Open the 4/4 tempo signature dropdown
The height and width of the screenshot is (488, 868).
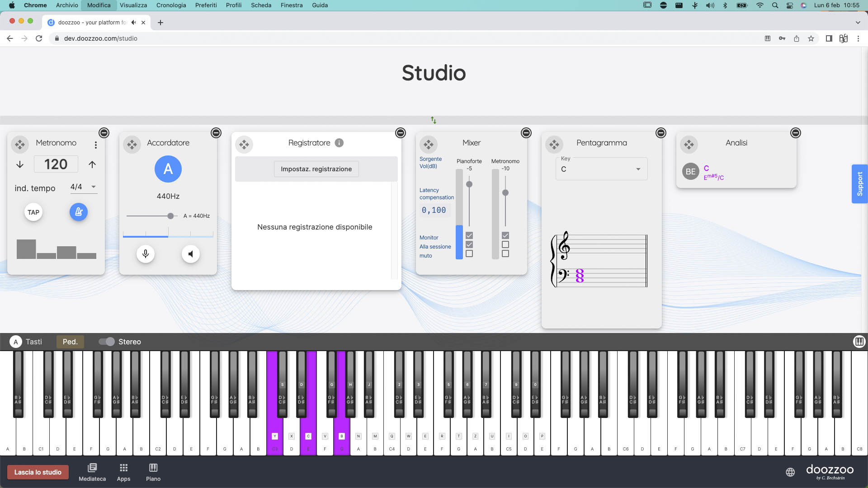84,187
